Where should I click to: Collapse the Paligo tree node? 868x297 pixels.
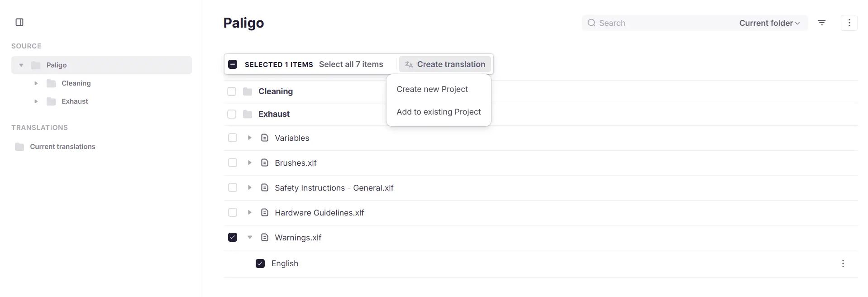(x=21, y=65)
